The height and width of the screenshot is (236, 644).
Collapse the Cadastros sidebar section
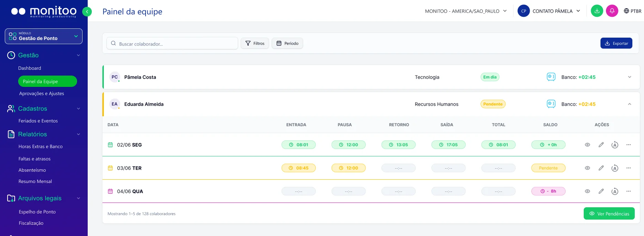[78, 108]
